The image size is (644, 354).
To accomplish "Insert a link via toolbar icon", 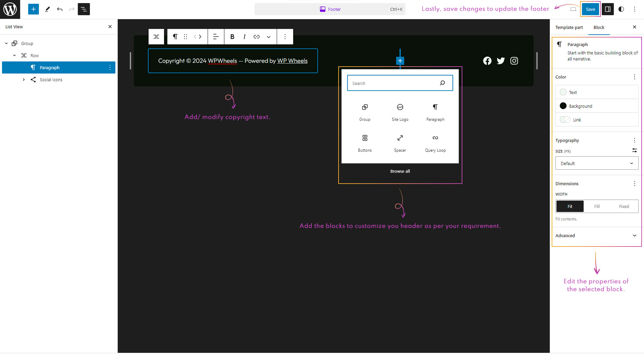I will (256, 37).
